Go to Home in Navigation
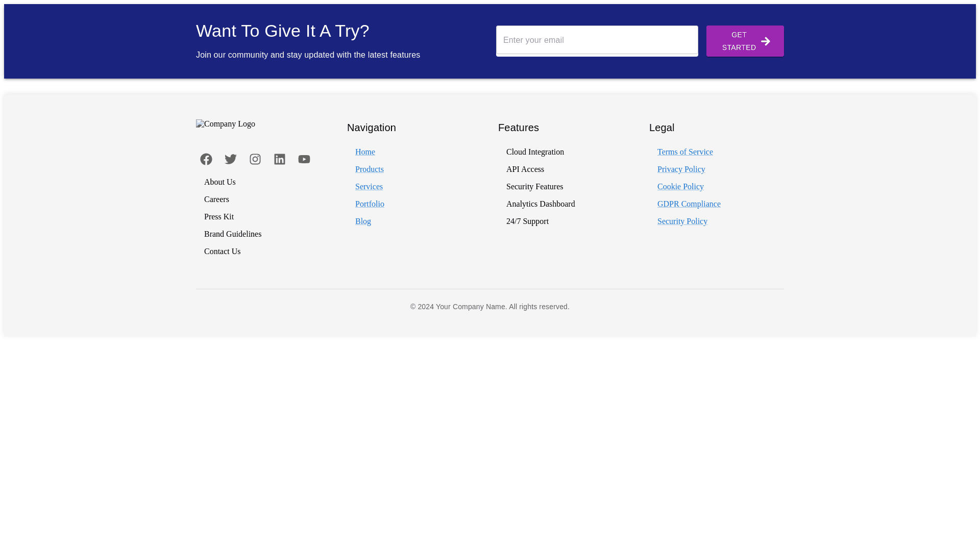Viewport: 980px width, 551px height. tap(365, 152)
